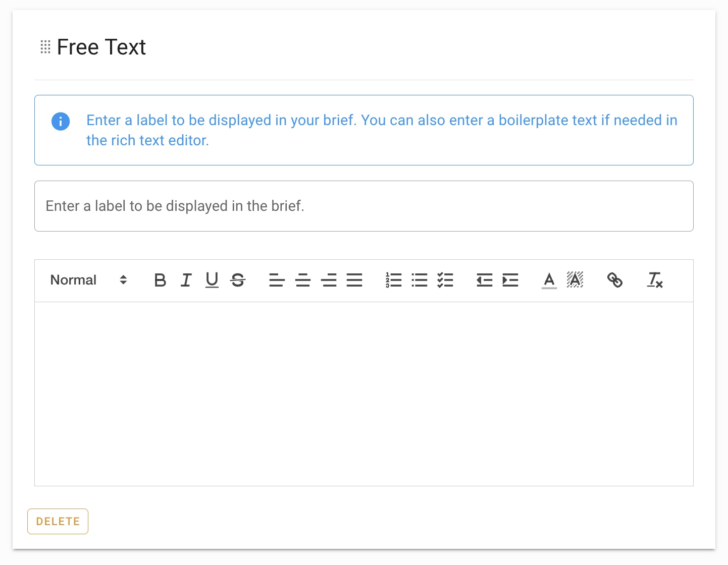Apply strikethrough formatting
The width and height of the screenshot is (728, 565).
point(238,280)
